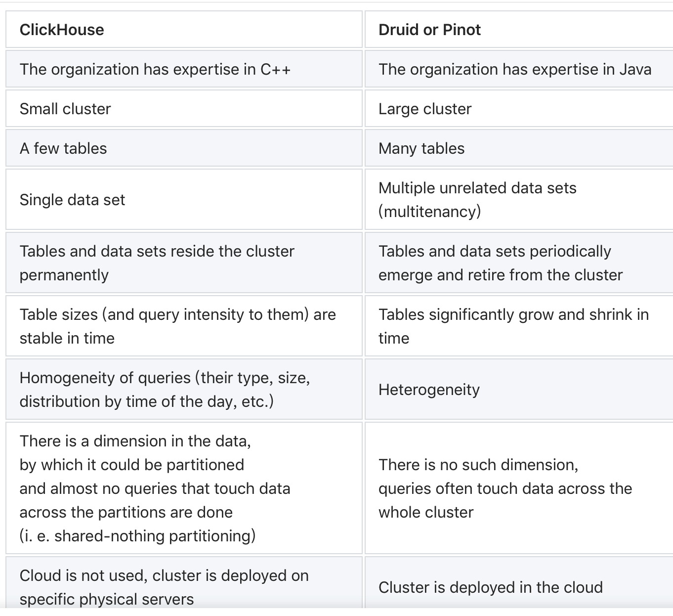Select 'Cluster is deployed in the cloud' cell
The height and width of the screenshot is (616, 673).
click(x=490, y=587)
